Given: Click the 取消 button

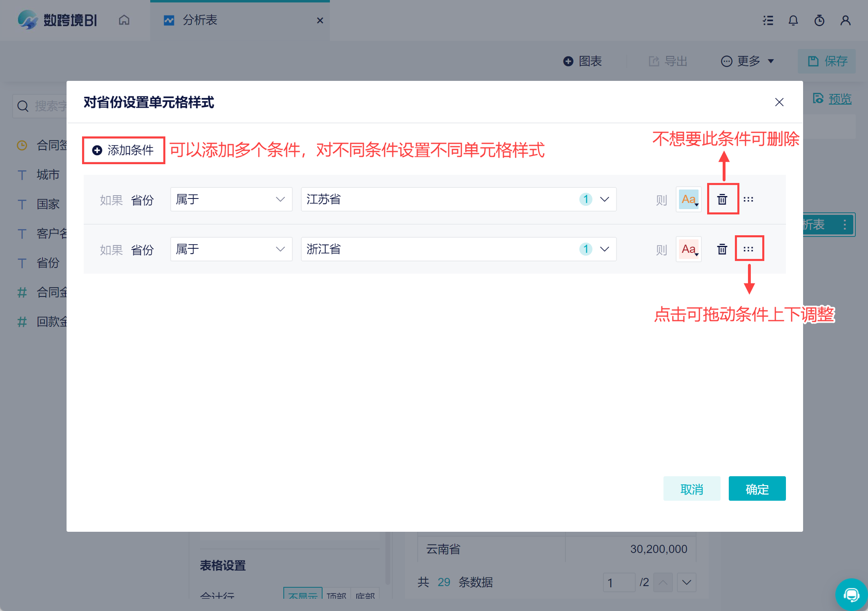Looking at the screenshot, I should tap(692, 489).
